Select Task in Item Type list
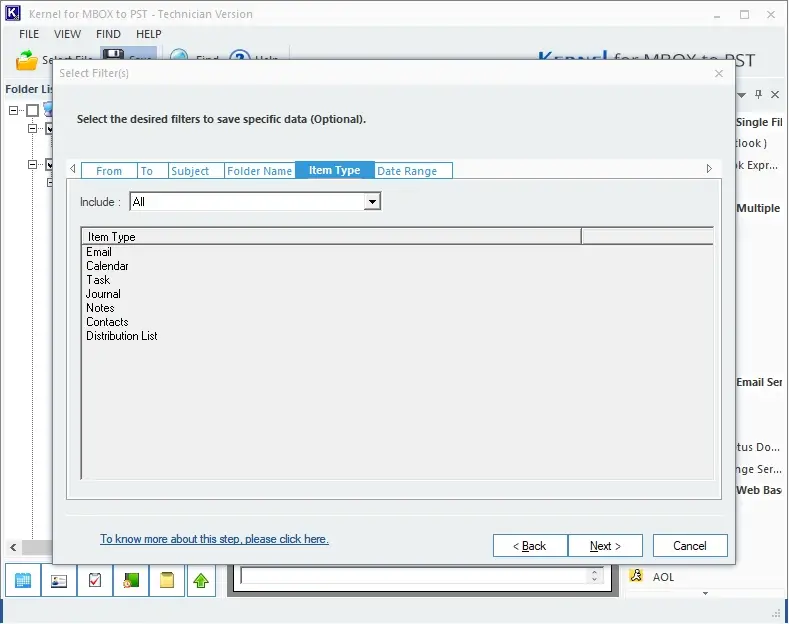The width and height of the screenshot is (789, 624). 98,280
